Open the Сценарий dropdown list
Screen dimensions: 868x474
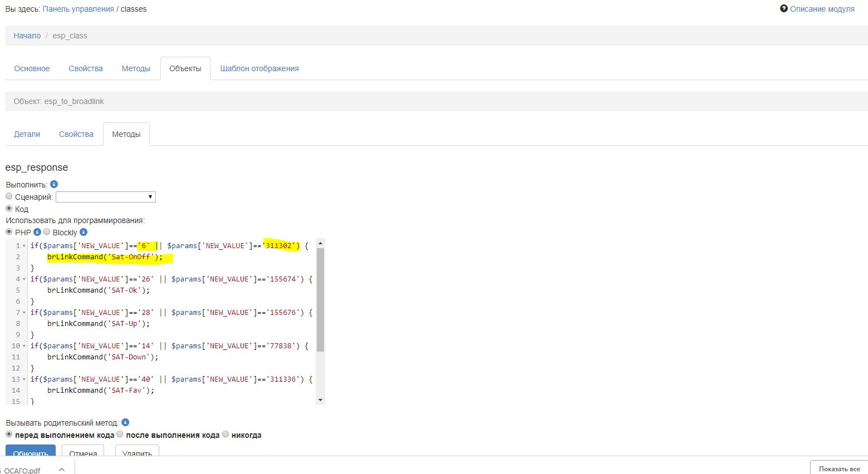(x=106, y=197)
